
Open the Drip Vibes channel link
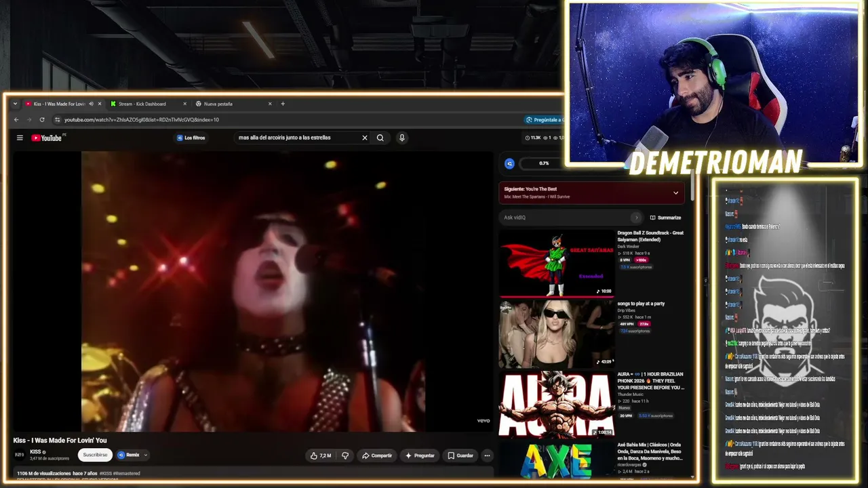click(627, 310)
